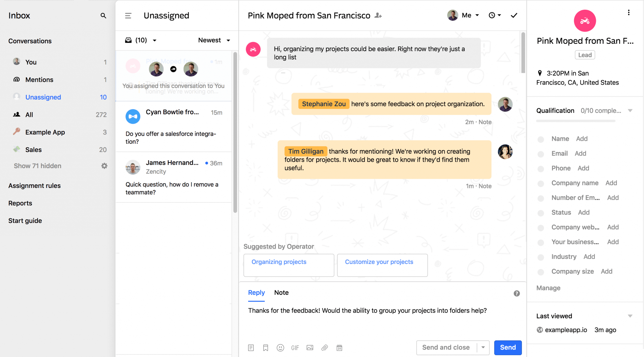Click the image upload icon in the composer
Image resolution: width=644 pixels, height=357 pixels.
pyautogui.click(x=310, y=348)
